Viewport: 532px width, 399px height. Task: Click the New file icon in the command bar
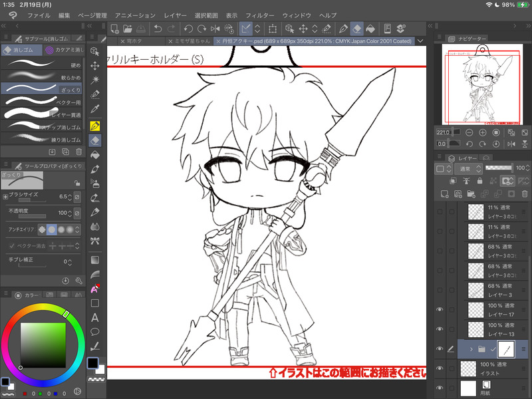pos(114,29)
